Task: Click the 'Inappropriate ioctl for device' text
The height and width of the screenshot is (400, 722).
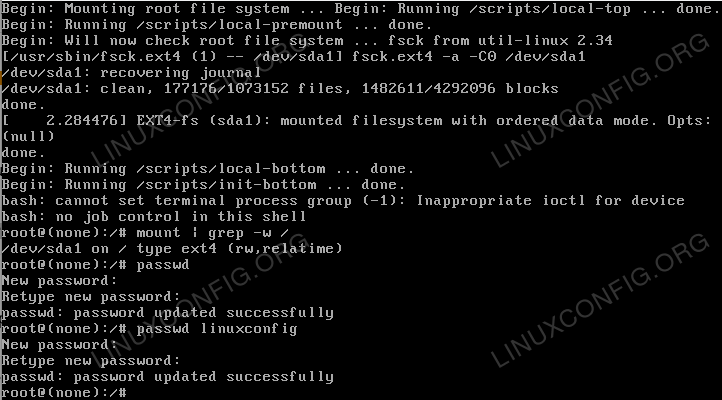Action: tap(550, 201)
